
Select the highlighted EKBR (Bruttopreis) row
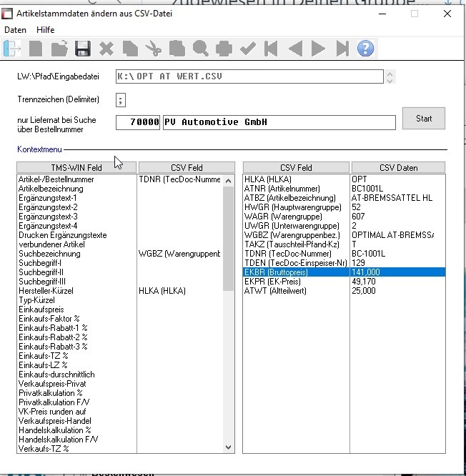click(x=344, y=272)
